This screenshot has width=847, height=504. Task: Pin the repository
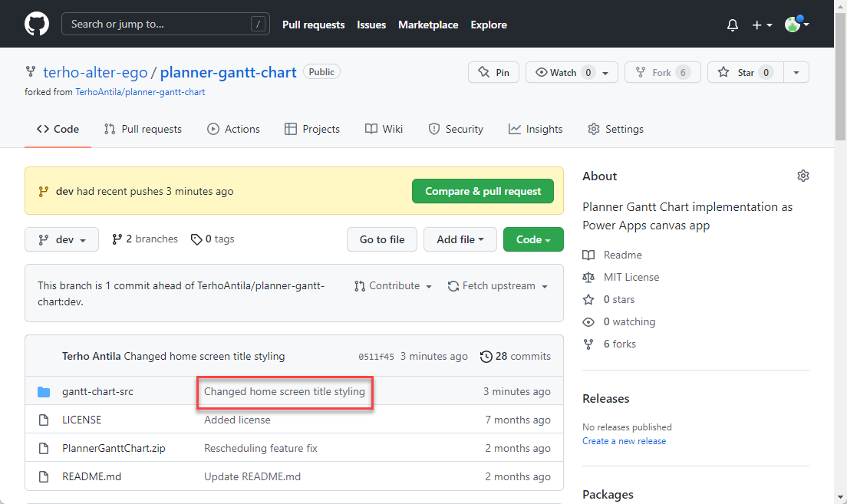pyautogui.click(x=493, y=72)
